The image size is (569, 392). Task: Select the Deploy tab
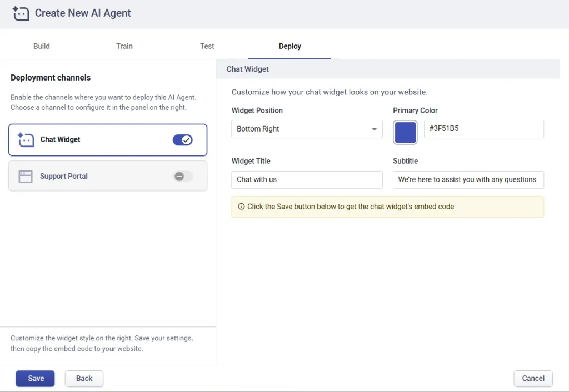click(290, 46)
